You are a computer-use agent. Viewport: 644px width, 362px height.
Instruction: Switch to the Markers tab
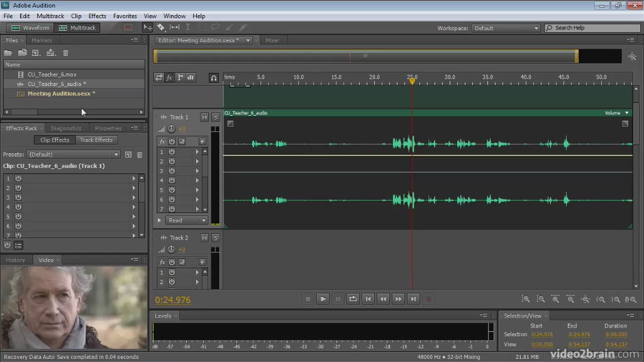pos(42,40)
